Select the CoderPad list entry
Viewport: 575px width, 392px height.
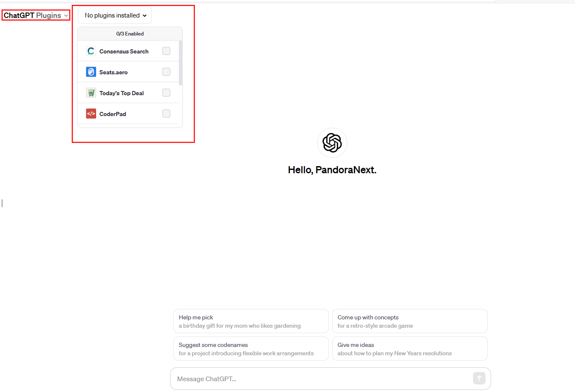click(128, 114)
